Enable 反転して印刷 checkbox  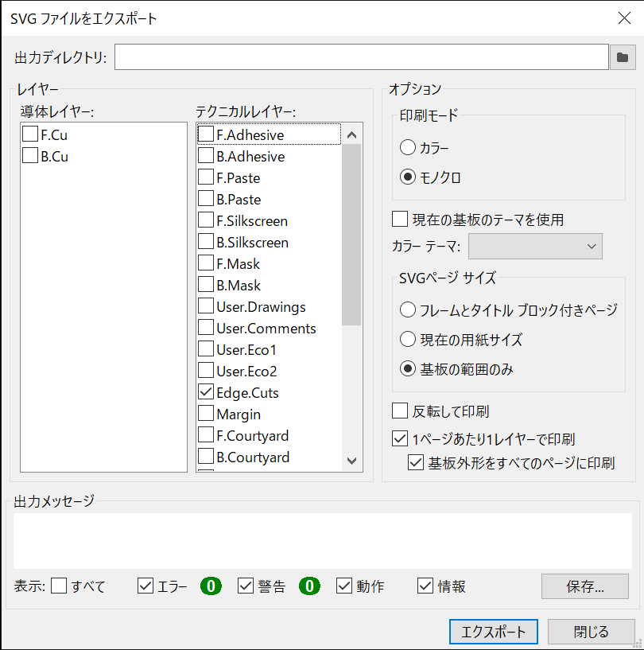click(400, 411)
